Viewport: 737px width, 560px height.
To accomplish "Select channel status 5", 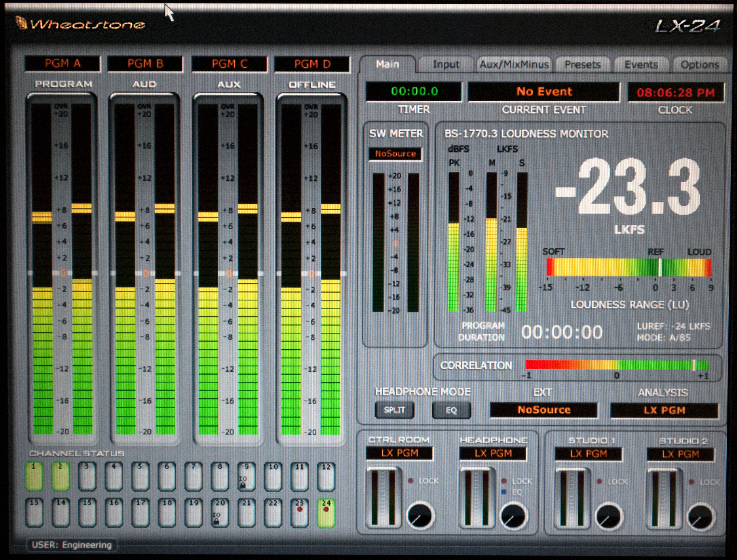I will click(x=140, y=476).
